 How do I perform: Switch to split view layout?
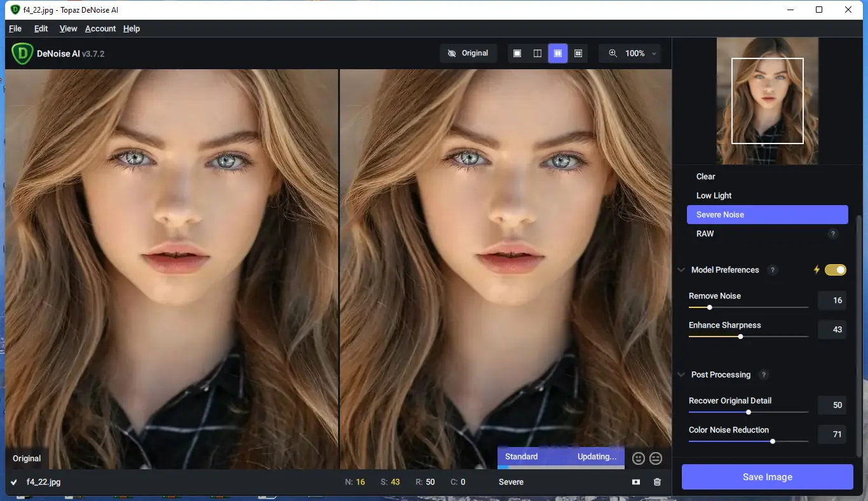point(538,53)
